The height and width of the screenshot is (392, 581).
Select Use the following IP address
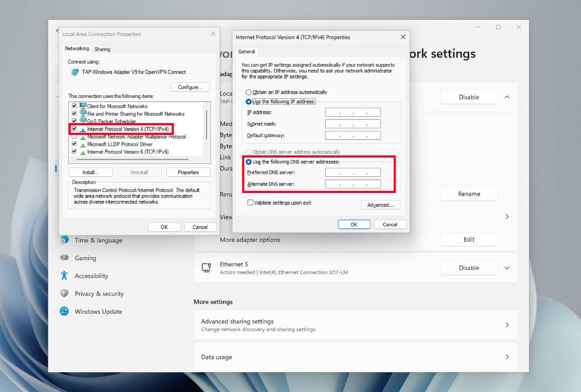pyautogui.click(x=249, y=102)
